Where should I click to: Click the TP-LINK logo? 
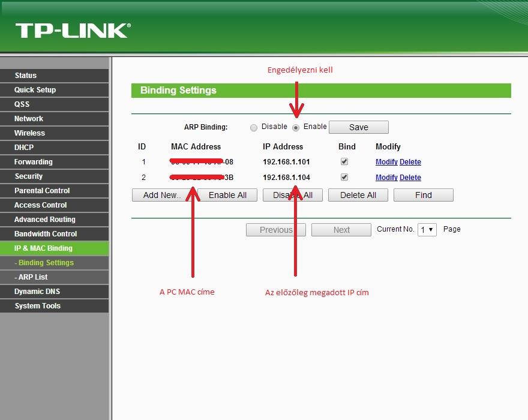pyautogui.click(x=73, y=31)
